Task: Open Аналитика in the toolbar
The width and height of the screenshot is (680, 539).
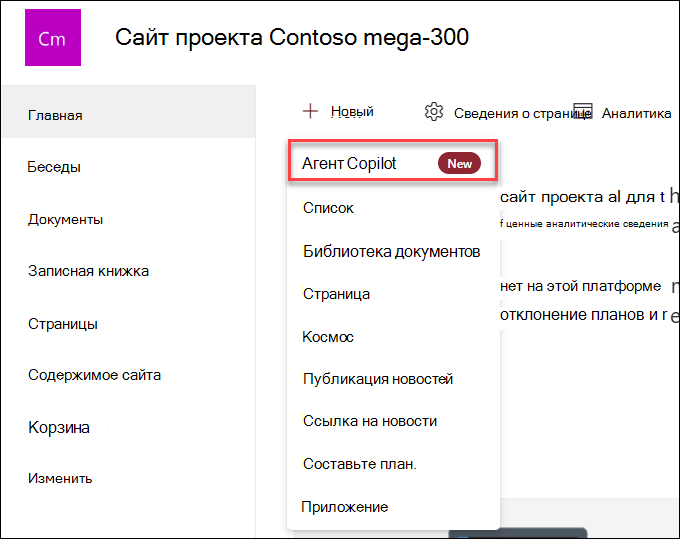Action: click(x=636, y=113)
